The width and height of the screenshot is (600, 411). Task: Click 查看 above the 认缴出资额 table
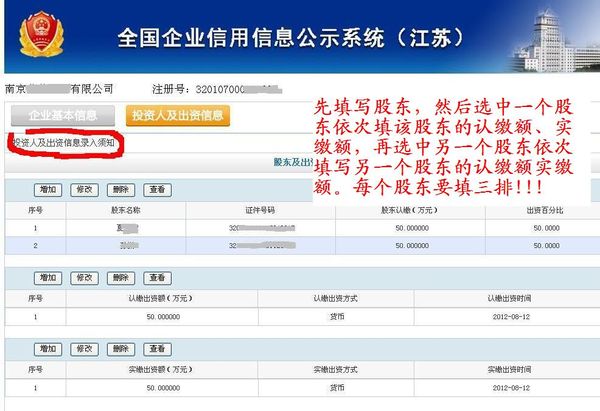[156, 277]
